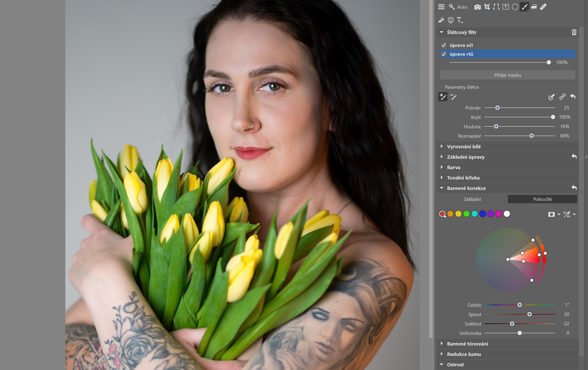This screenshot has height=370, width=588.
Task: Select the crop and rotate tool
Action: (x=487, y=7)
